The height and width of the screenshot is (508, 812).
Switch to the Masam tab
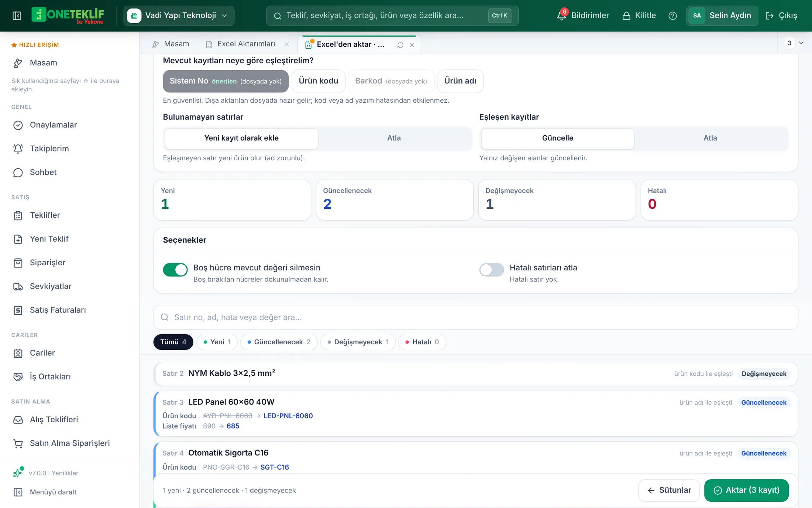point(171,44)
